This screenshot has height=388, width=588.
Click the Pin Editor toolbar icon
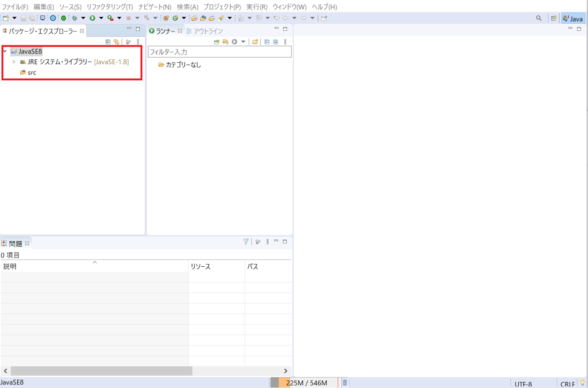(x=324, y=18)
